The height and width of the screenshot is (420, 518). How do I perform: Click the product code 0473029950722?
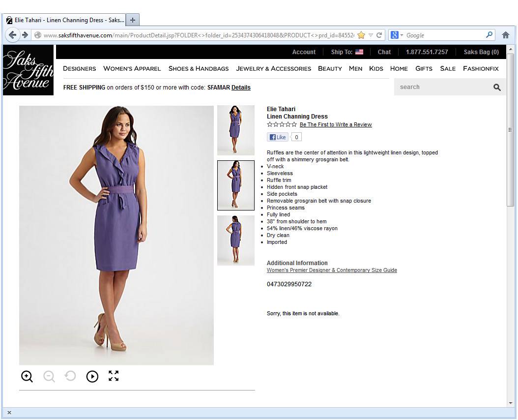[x=289, y=284]
